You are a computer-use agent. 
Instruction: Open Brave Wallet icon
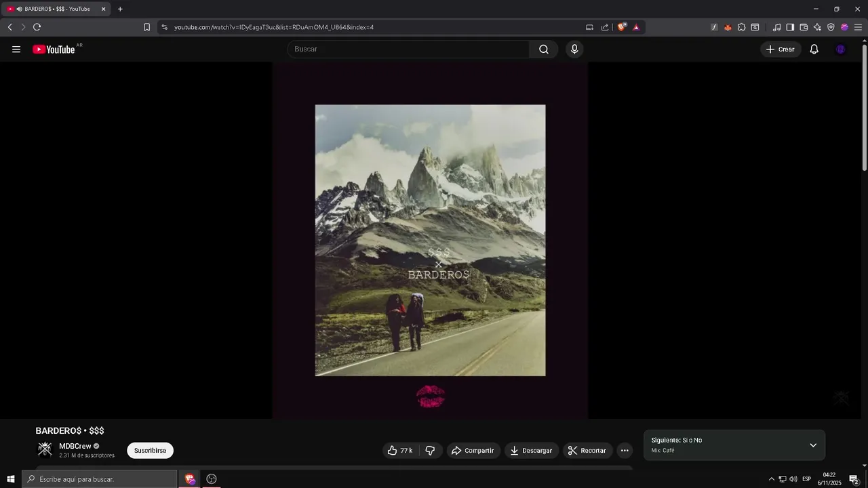coord(804,27)
